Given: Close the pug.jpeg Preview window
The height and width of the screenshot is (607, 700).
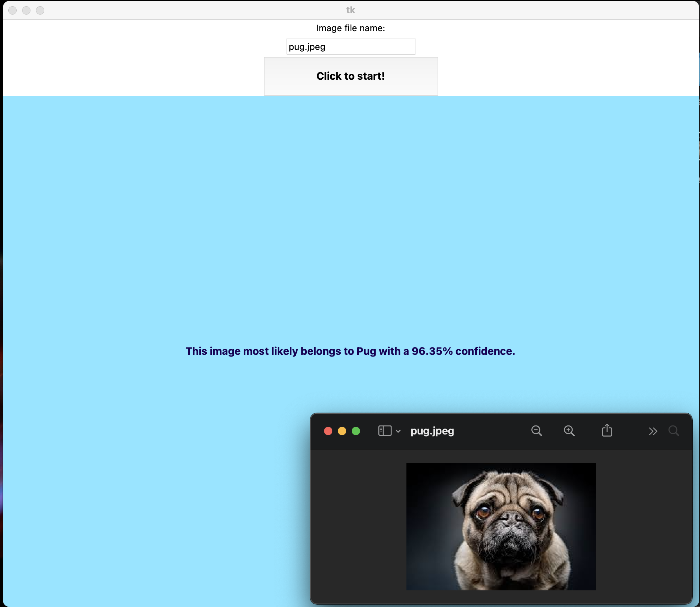Looking at the screenshot, I should 328,431.
